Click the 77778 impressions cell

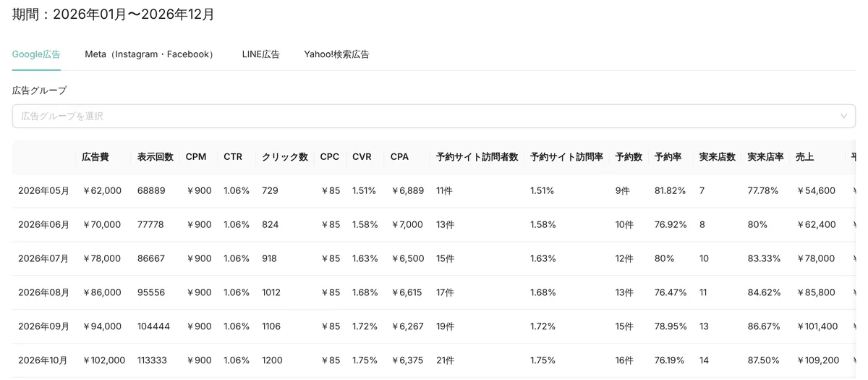150,225
